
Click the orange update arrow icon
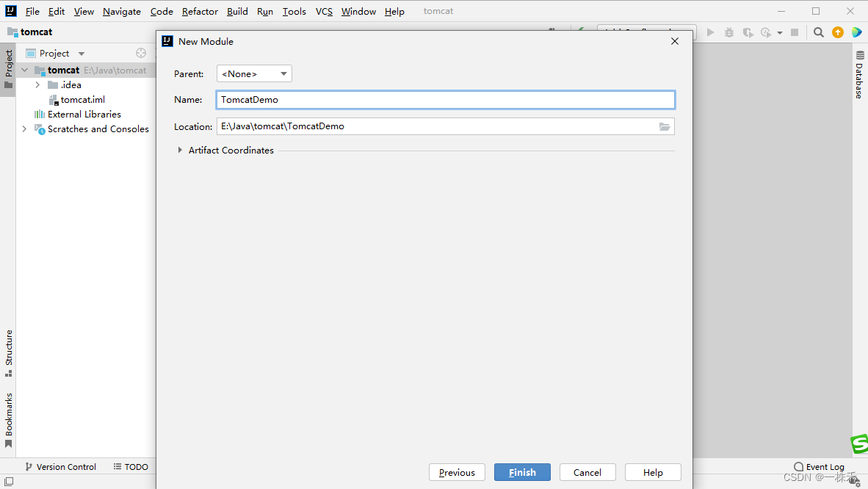pos(838,33)
